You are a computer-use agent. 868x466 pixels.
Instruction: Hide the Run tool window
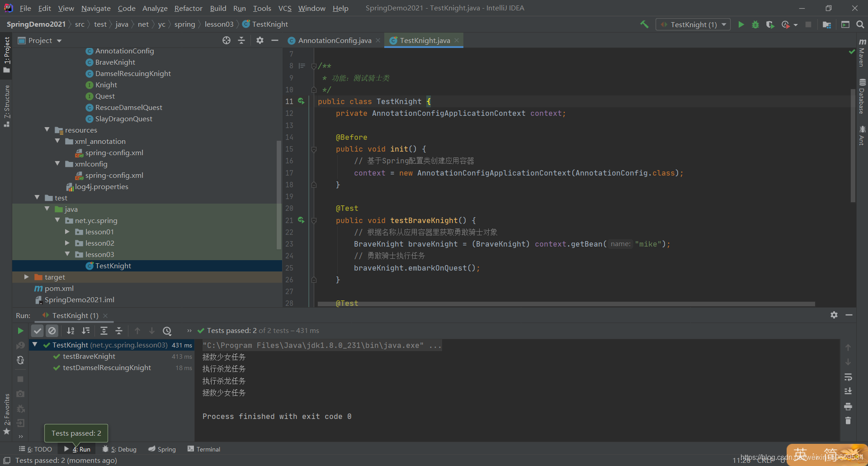coord(849,315)
